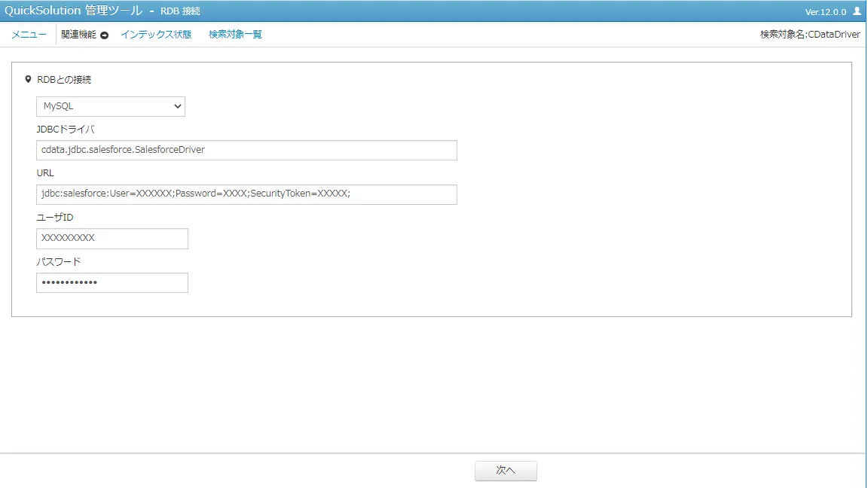The height and width of the screenshot is (488, 868).
Task: Expand the 関連機能 menu
Action: (79, 35)
